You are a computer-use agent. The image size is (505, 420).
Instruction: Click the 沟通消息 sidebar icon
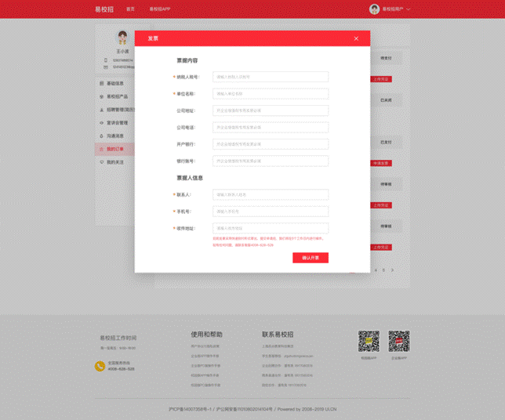coord(100,136)
